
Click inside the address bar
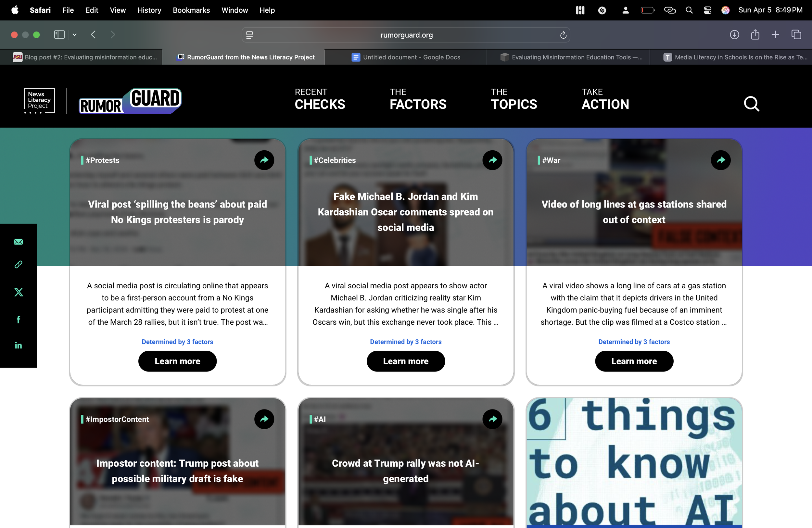(406, 35)
